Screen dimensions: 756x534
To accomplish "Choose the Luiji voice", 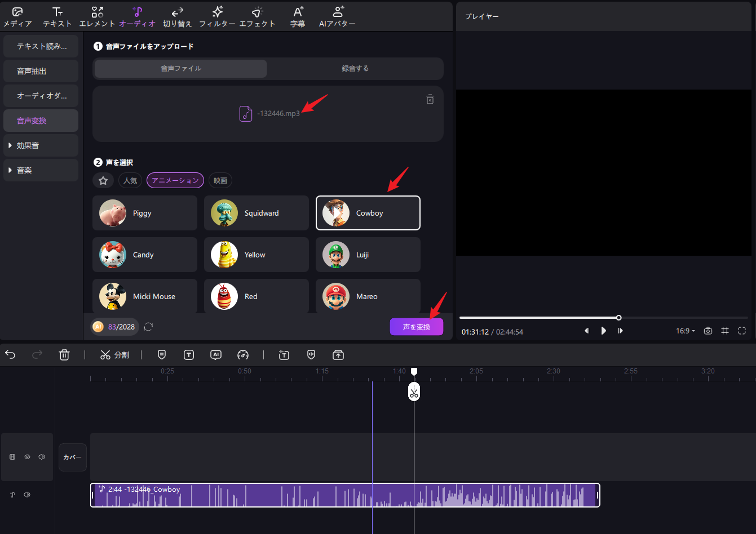I will coord(368,255).
